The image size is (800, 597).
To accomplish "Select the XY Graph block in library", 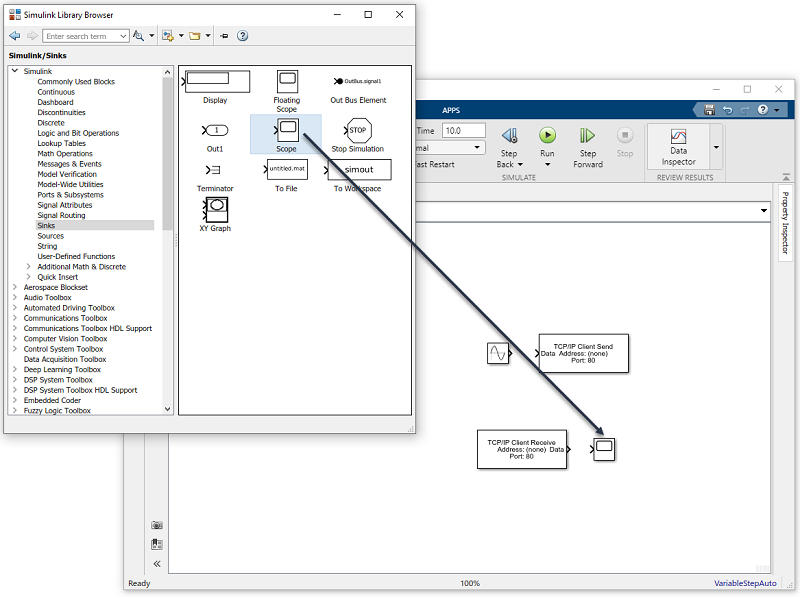I will click(214, 208).
